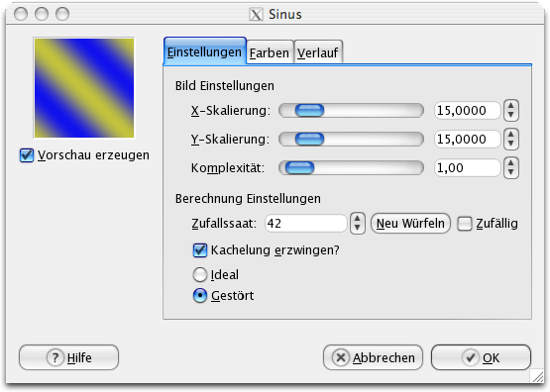
Task: Click the Komplexität slider handle
Action: (299, 168)
